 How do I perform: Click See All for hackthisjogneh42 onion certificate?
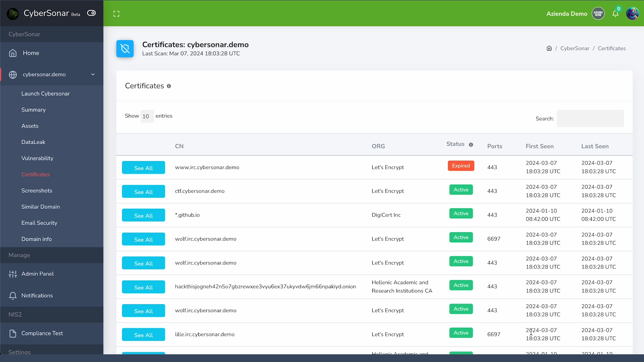click(x=143, y=287)
